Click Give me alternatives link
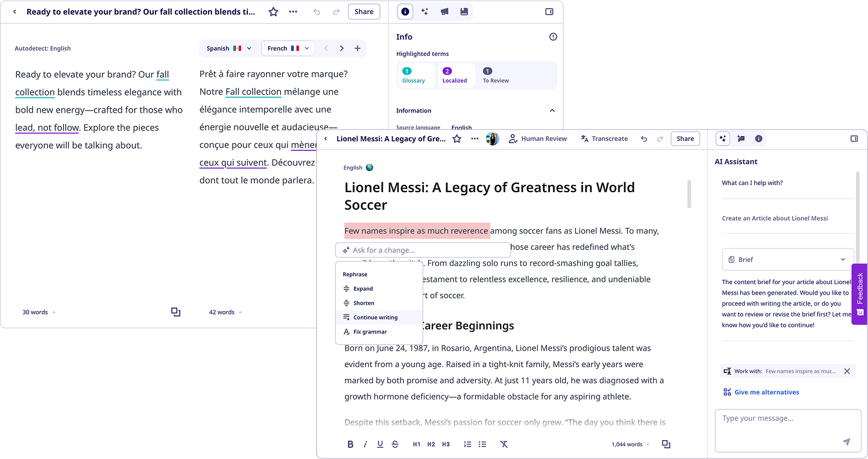This screenshot has height=459, width=868. 761,392
